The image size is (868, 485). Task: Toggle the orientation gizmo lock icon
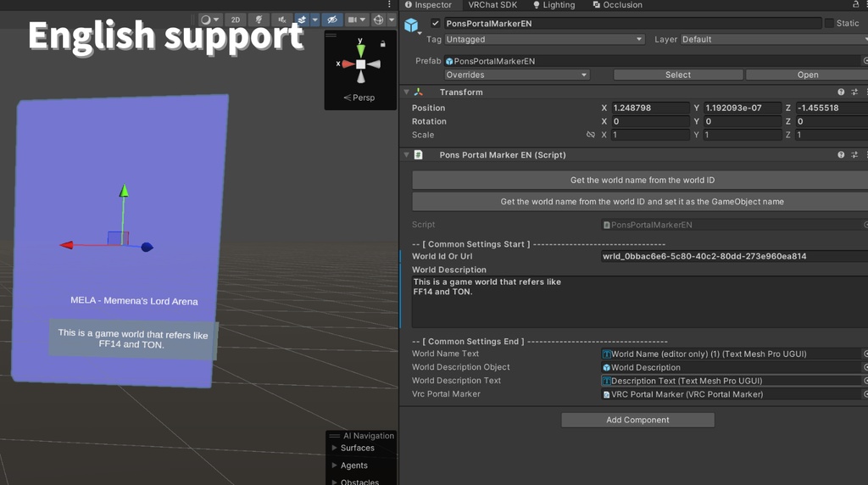coord(382,44)
